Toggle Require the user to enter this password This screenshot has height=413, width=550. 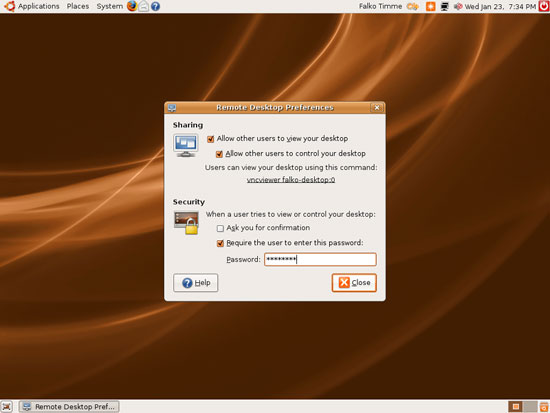point(220,243)
